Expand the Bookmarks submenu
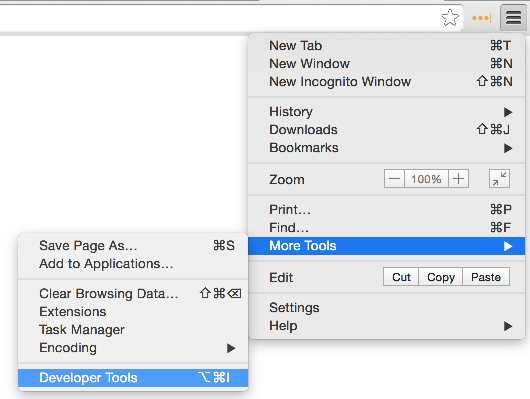Image resolution: width=530 pixels, height=399 pixels. pyautogui.click(x=386, y=148)
